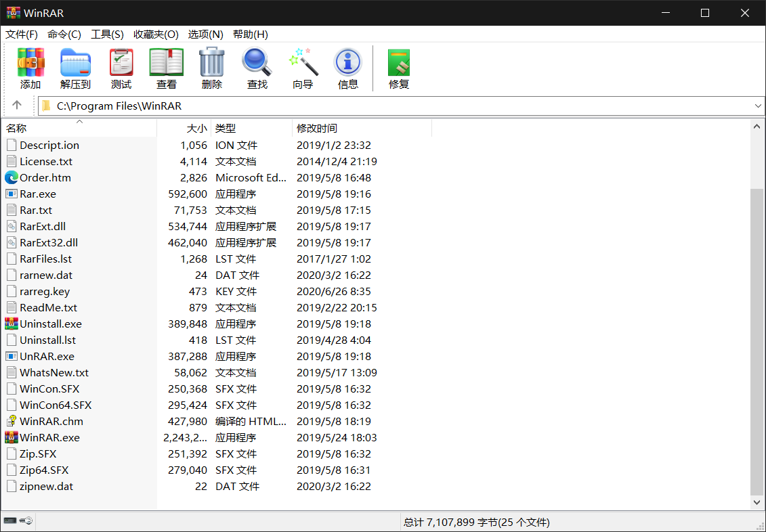Select the WinRAR.exe file icon

[12, 437]
